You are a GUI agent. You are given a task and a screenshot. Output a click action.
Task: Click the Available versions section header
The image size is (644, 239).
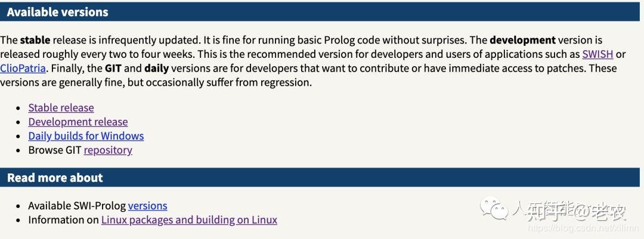coord(58,12)
